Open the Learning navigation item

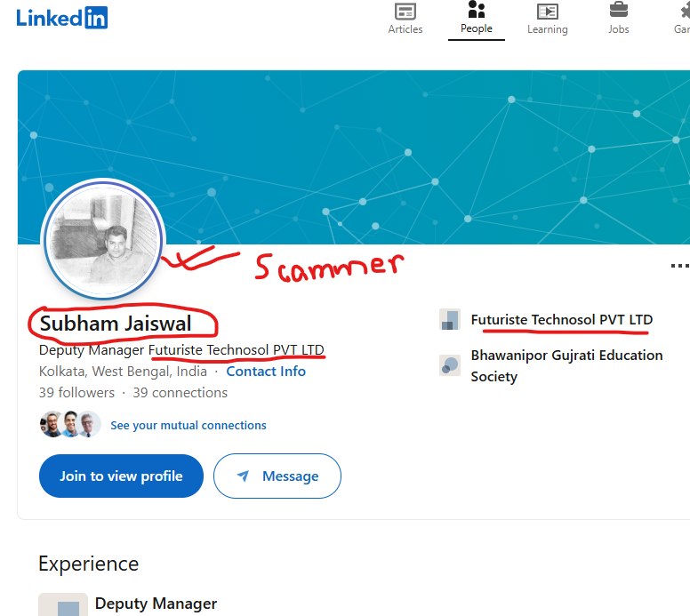coord(548,19)
